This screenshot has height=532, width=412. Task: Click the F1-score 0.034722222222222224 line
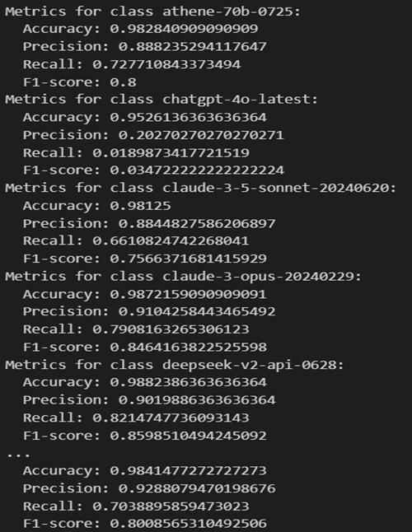[153, 170]
